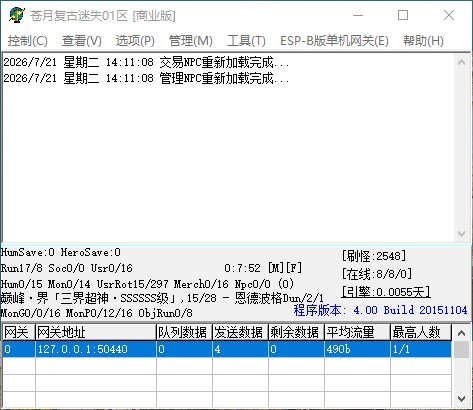Click the 最高人数 column header
Image resolution: width=473 pixels, height=410 pixels.
coord(421,332)
